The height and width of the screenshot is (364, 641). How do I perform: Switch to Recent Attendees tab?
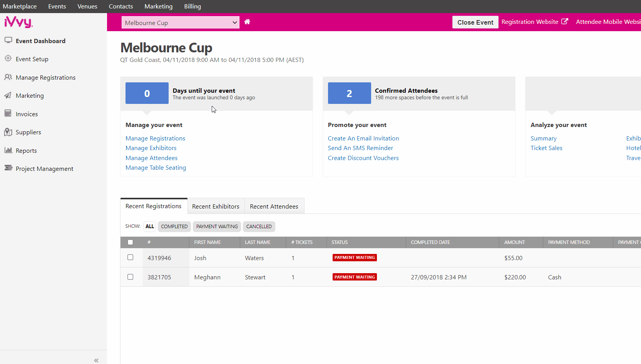[x=274, y=207]
